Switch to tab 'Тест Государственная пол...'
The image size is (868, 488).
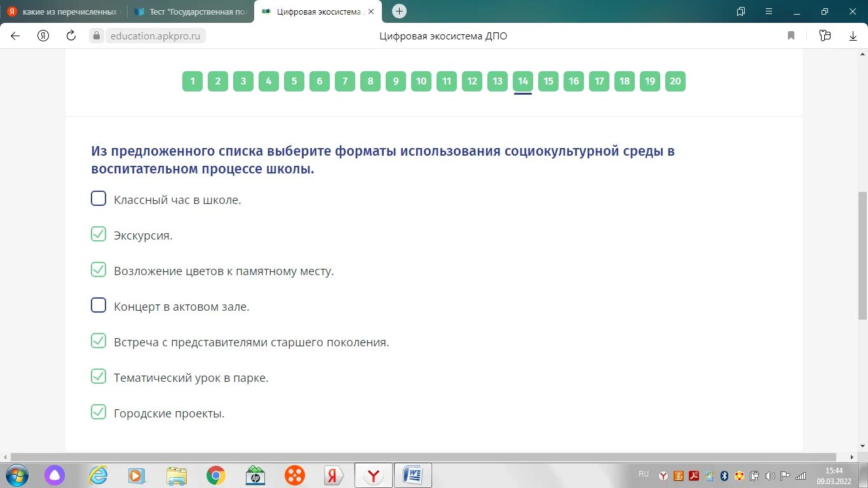tap(191, 11)
